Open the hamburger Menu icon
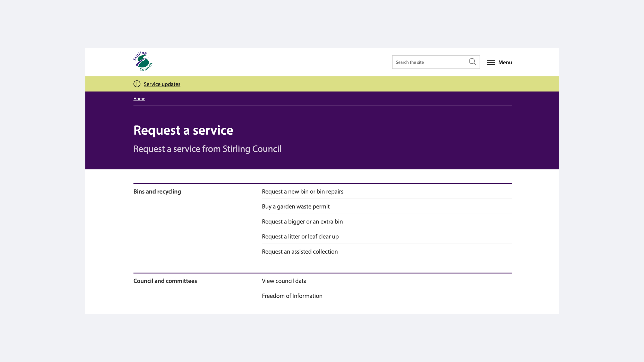Viewport: 644px width, 362px height. 491,62
